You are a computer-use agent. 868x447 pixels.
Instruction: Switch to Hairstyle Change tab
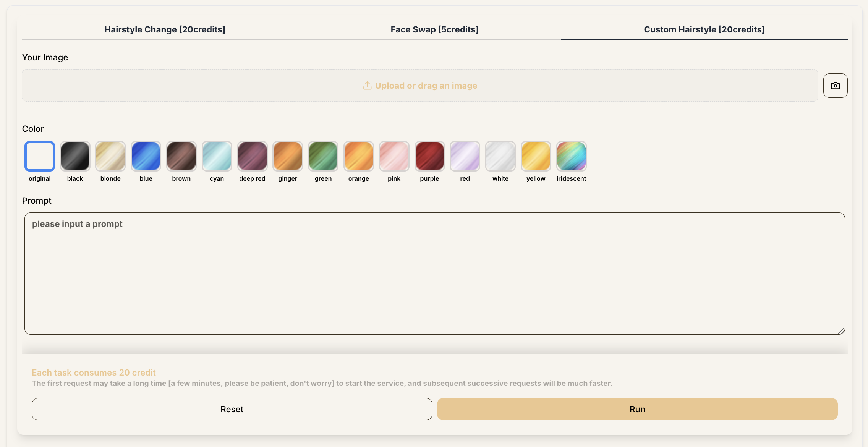(165, 29)
